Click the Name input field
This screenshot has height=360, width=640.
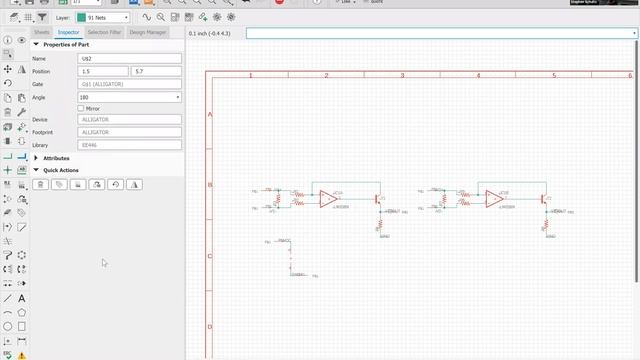pyautogui.click(x=129, y=58)
